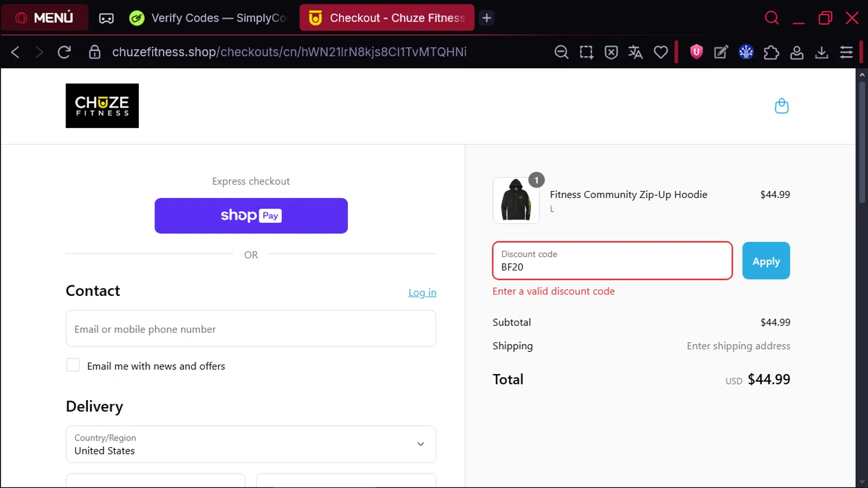Open the edit note pencil extension

[x=721, y=52]
